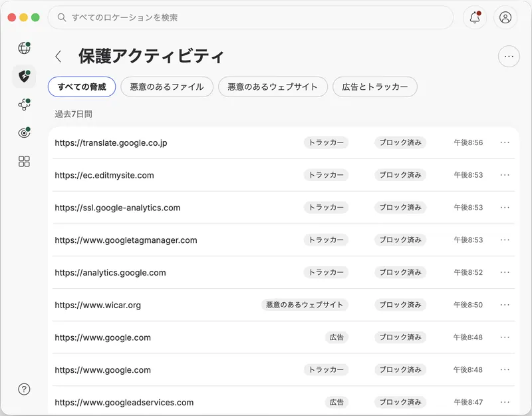This screenshot has height=416, width=532.
Task: Open the help question mark icon
Action: [x=24, y=389]
